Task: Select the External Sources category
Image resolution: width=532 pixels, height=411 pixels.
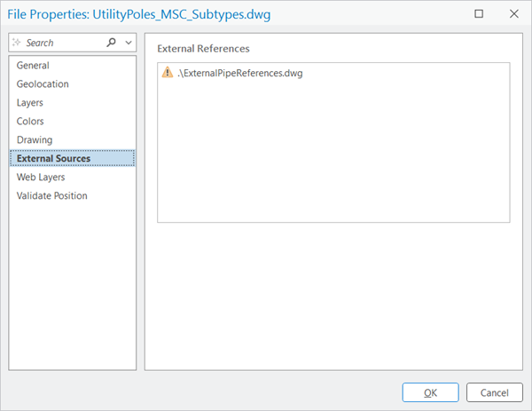Action: (53, 159)
